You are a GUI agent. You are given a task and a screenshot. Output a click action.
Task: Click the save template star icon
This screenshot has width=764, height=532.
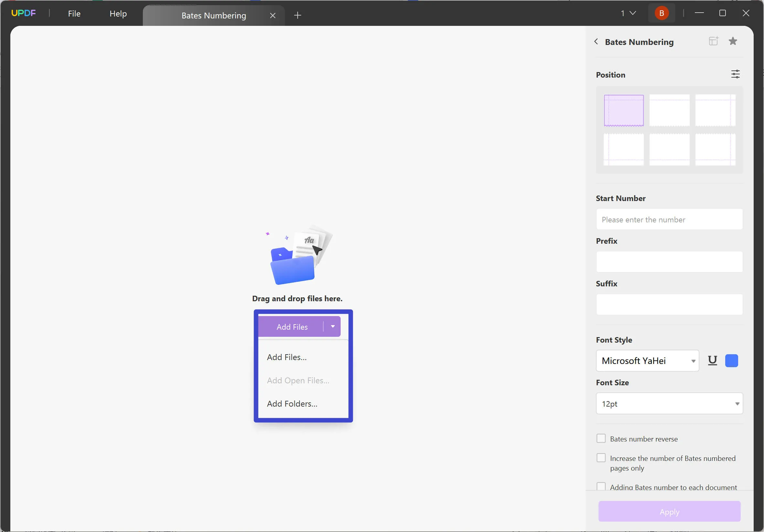click(733, 41)
